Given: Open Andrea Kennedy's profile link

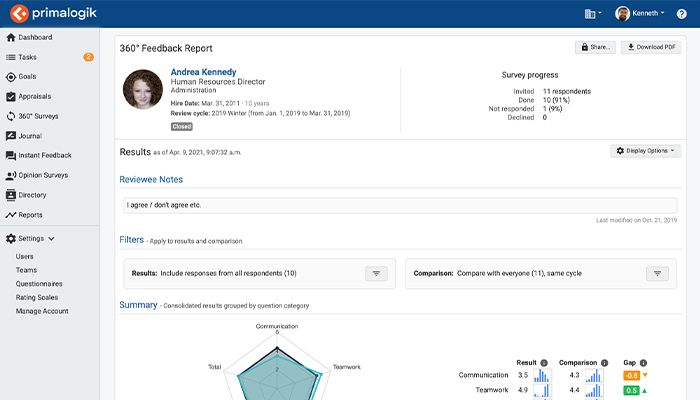Looking at the screenshot, I should point(203,72).
